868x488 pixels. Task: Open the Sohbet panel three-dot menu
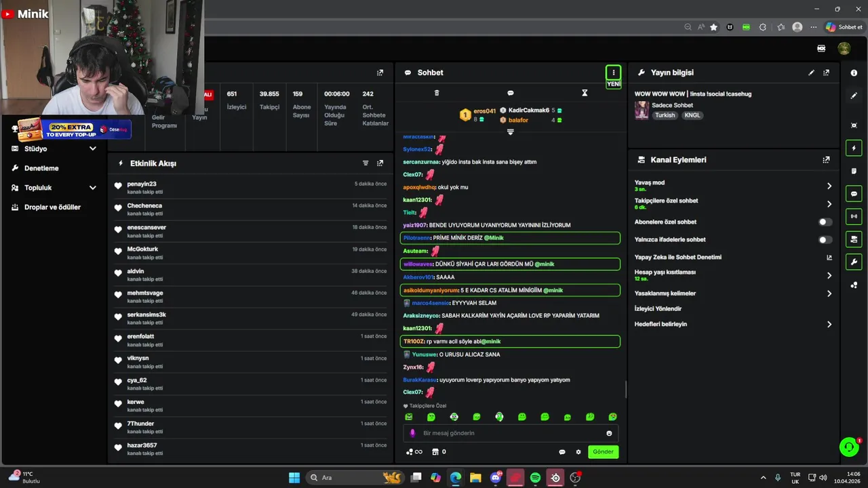tap(613, 73)
